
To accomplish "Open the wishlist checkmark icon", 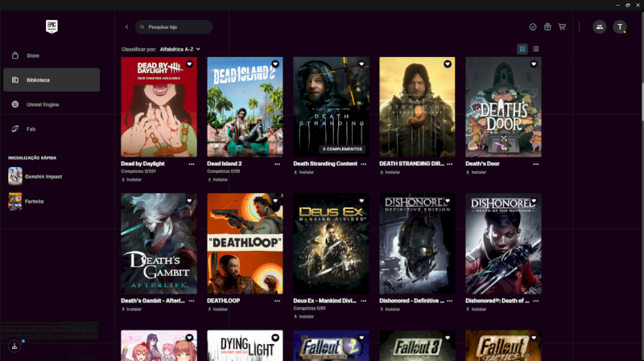I will [533, 27].
